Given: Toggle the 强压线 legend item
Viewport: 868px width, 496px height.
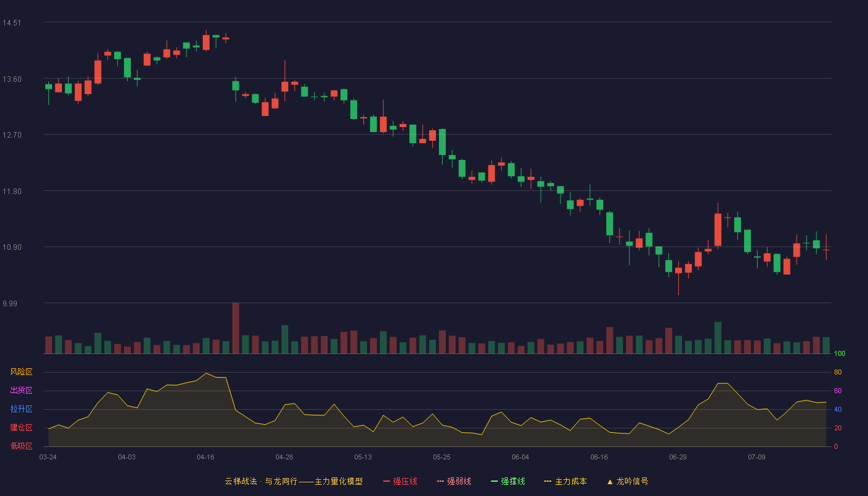Looking at the screenshot, I should coord(400,481).
